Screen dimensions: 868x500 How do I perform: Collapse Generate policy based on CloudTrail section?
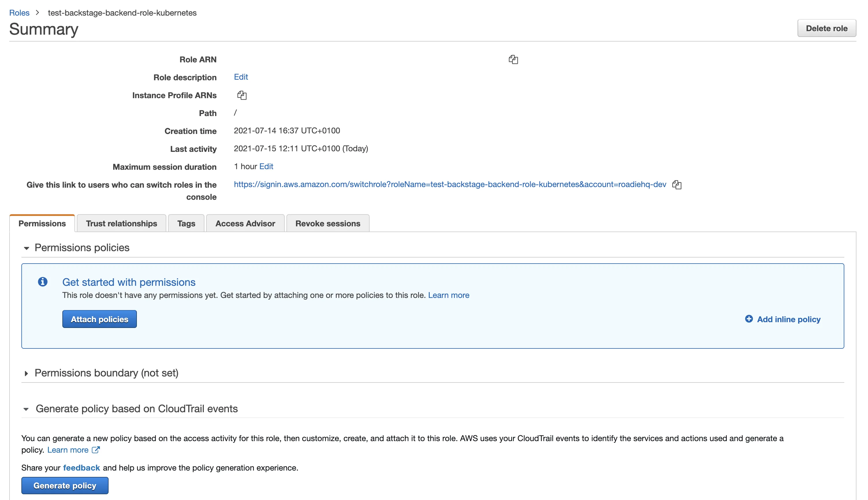[x=27, y=409]
